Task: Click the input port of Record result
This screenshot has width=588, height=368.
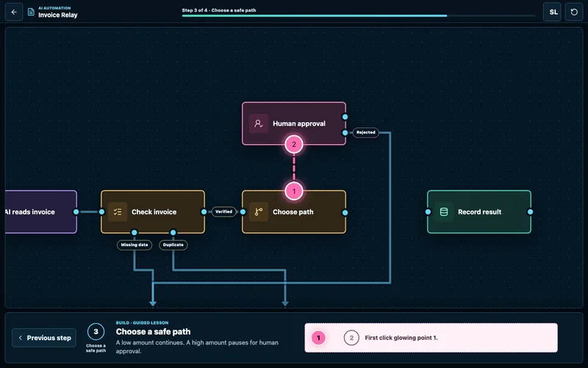Action: click(429, 212)
